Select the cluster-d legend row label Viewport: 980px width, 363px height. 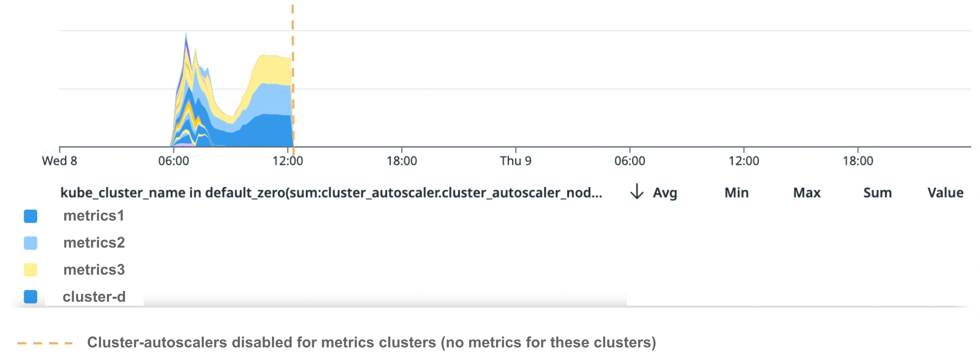[x=94, y=297]
